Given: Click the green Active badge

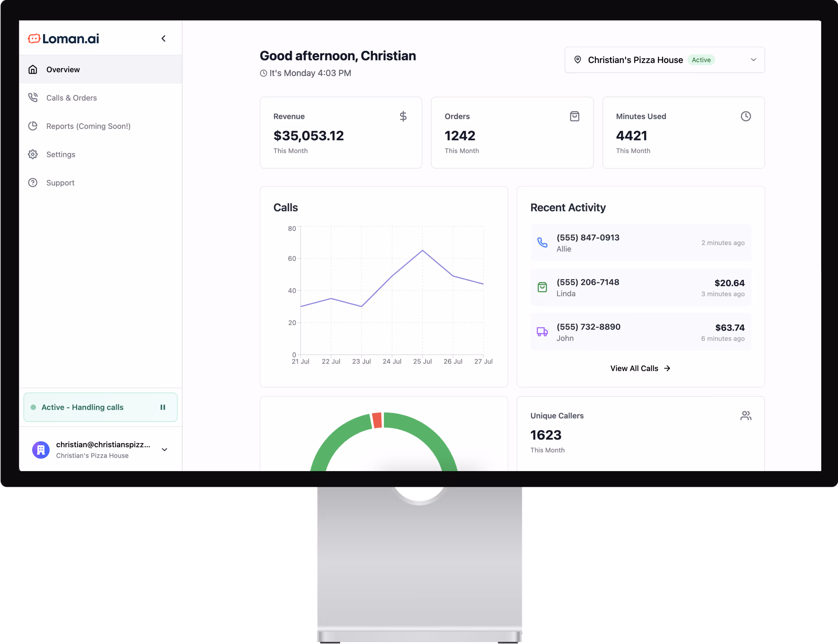Looking at the screenshot, I should coord(701,60).
